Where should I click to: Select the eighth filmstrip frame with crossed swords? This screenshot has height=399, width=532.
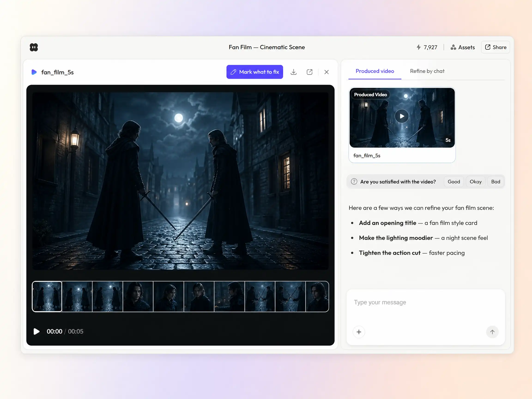260,296
